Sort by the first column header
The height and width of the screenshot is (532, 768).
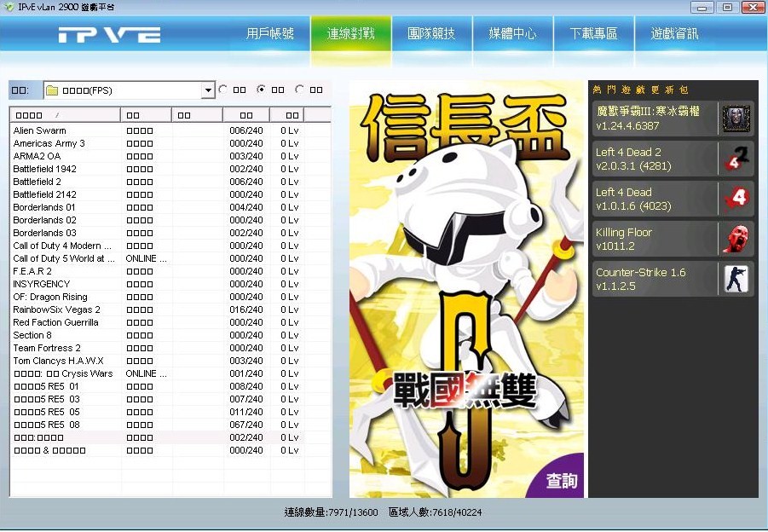coord(65,115)
